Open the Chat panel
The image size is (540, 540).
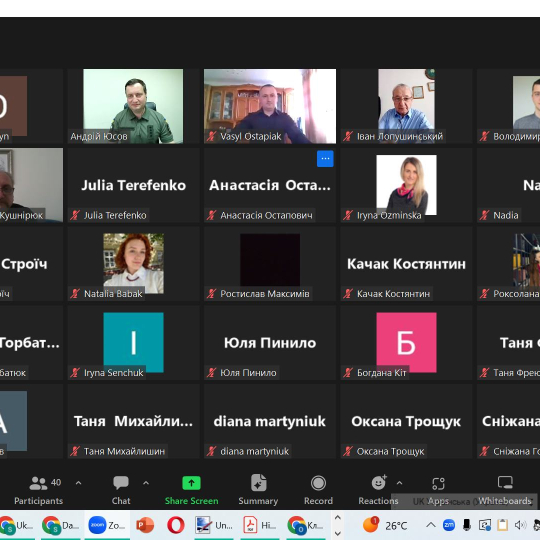pyautogui.click(x=121, y=490)
